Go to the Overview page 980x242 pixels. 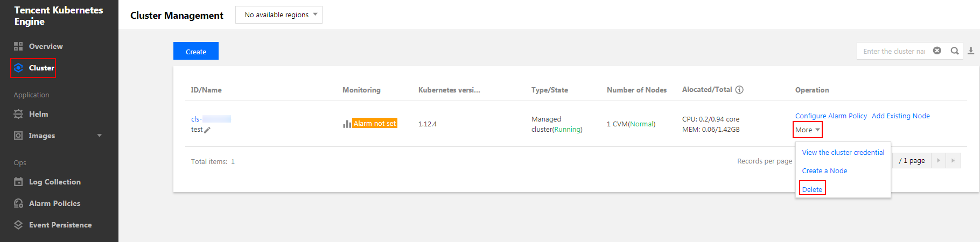46,46
